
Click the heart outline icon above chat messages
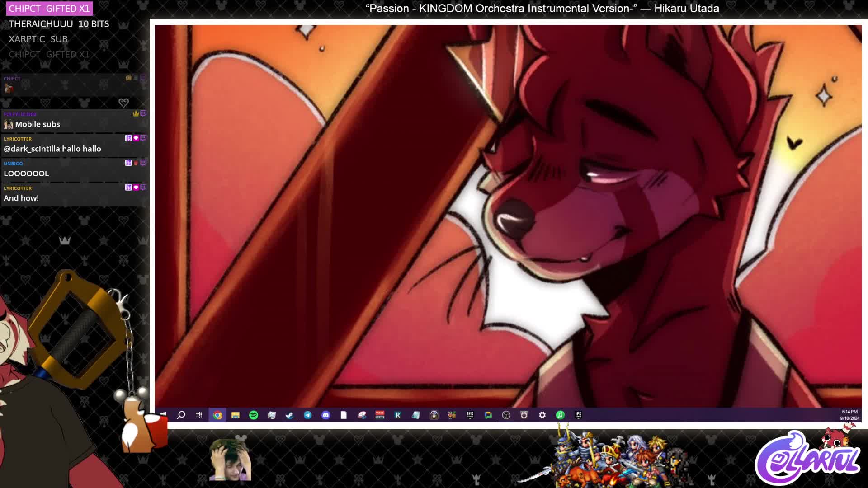click(x=123, y=103)
